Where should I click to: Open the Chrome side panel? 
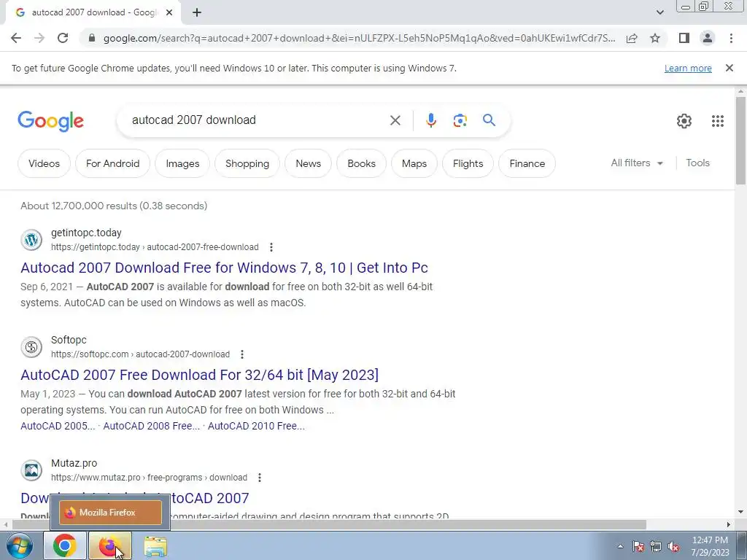click(x=684, y=38)
